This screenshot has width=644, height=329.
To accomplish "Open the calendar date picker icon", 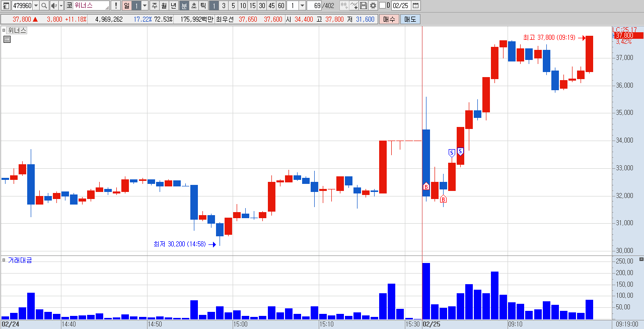I will [x=416, y=6].
